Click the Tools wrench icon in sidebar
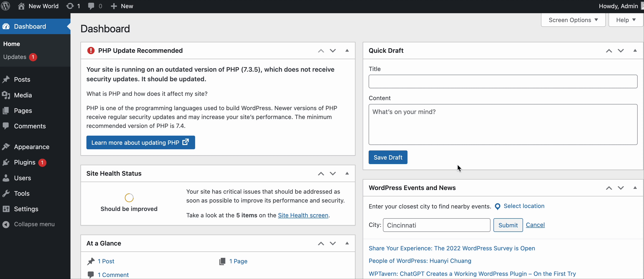644x279 pixels. click(x=6, y=193)
